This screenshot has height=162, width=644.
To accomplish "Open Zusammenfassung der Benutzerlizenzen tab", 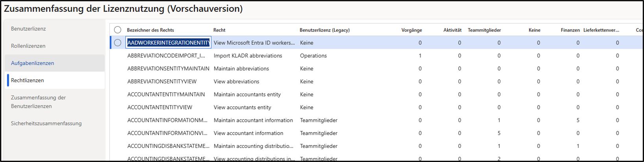I will 39,102.
